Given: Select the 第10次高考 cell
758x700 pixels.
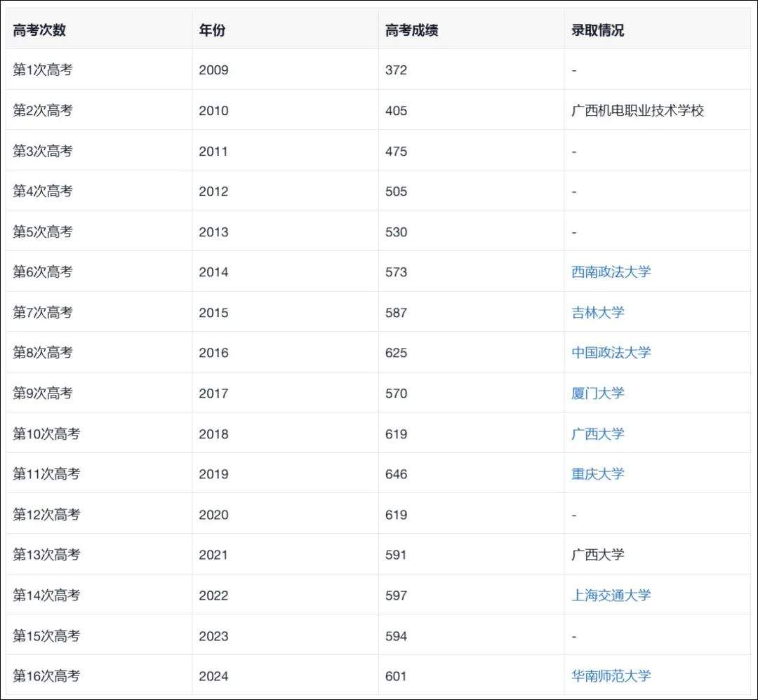Looking at the screenshot, I should point(99,433).
